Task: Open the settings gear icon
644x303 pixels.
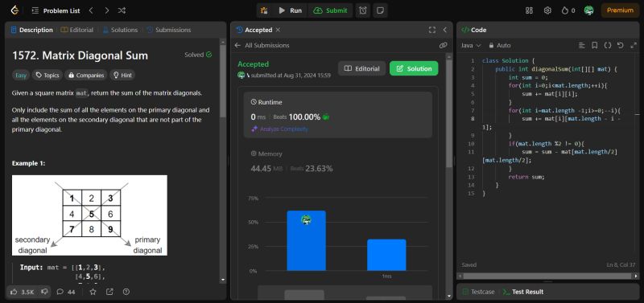Action: 547,10
